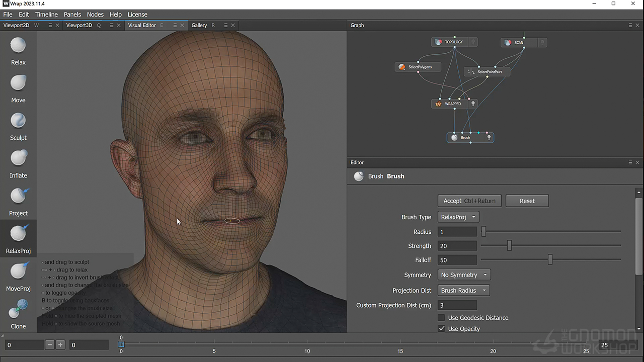Uncheck the Use Opacity checkbox
Screen dimensions: 644x362
[441, 329]
